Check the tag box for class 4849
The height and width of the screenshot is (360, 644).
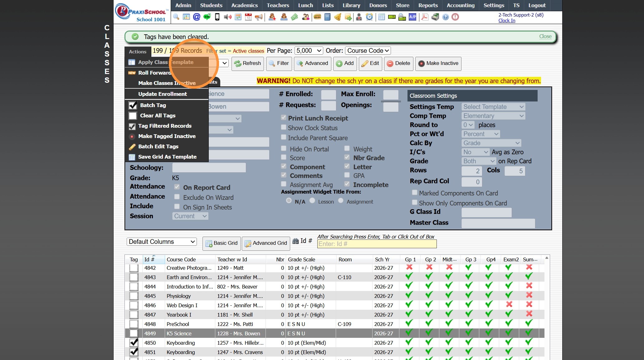134,333
